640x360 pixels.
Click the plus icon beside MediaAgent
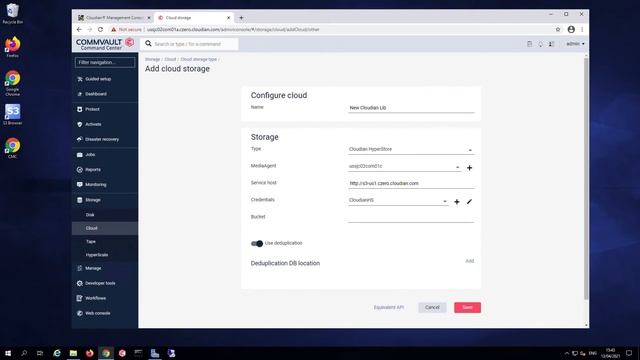tap(469, 168)
